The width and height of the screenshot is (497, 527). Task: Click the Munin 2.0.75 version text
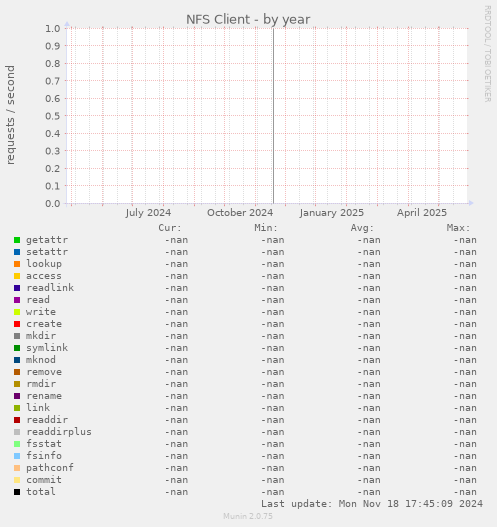(248, 516)
